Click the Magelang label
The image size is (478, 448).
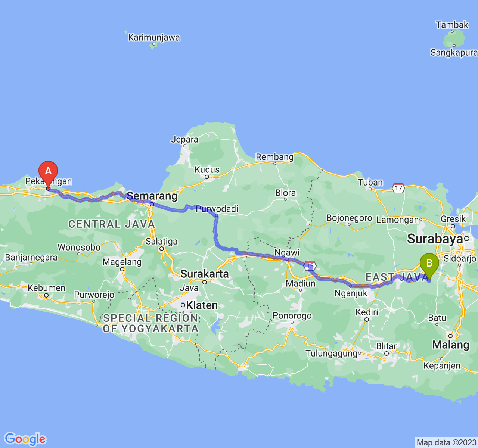tap(122, 262)
